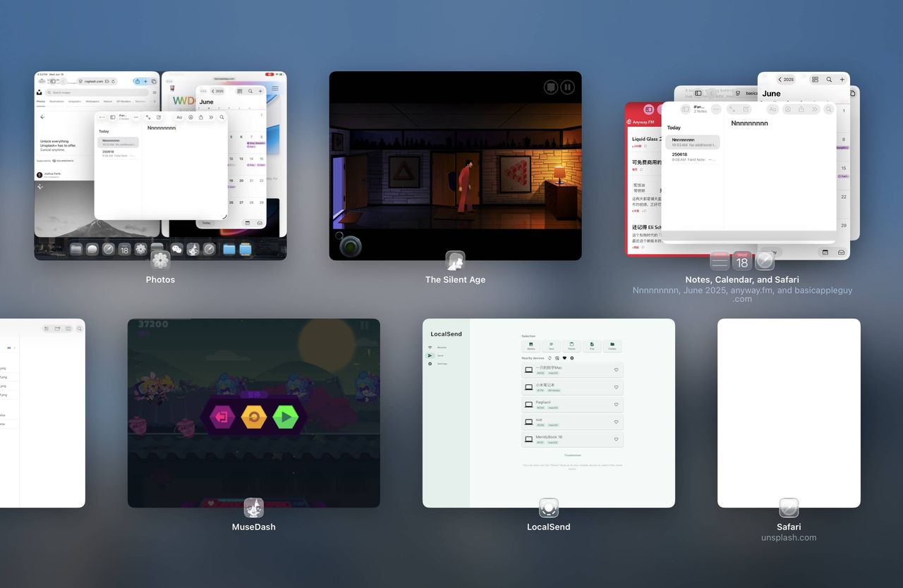Pause The Silent Age game
This screenshot has height=588, width=903.
pos(567,86)
